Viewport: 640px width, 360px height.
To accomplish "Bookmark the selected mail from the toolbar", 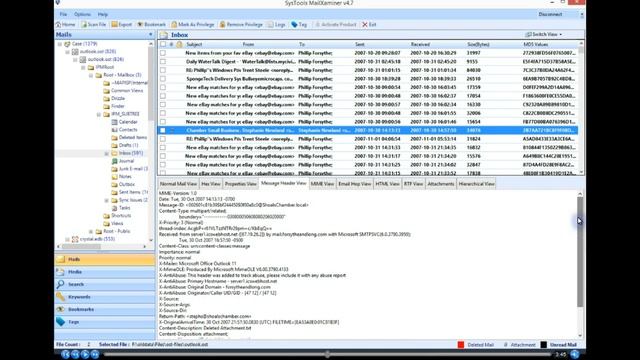I will [151, 24].
